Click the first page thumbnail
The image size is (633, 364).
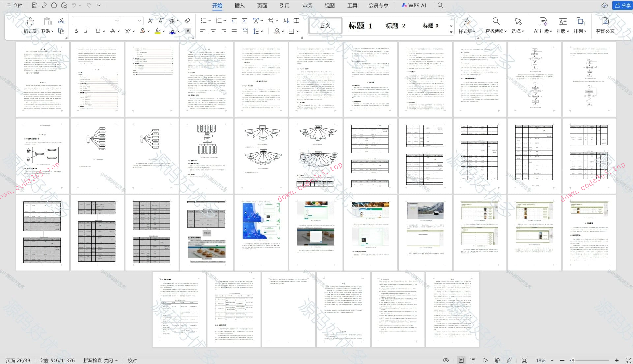tap(43, 79)
